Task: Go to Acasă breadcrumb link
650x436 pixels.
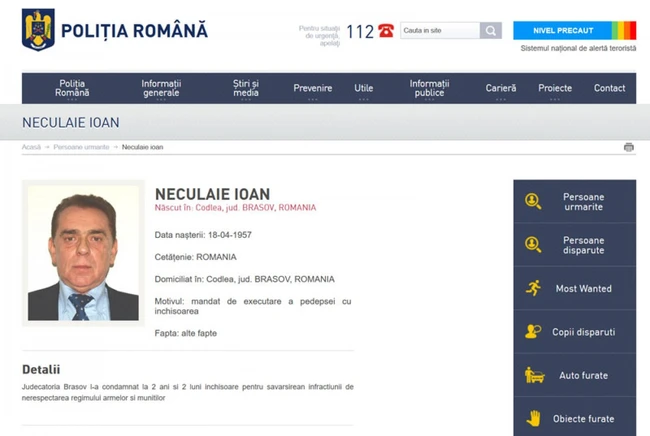Action: pyautogui.click(x=31, y=147)
